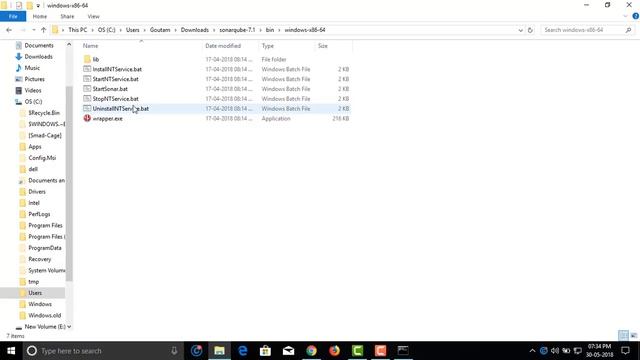Select the InstallNTService.bat file icon

coord(87,69)
